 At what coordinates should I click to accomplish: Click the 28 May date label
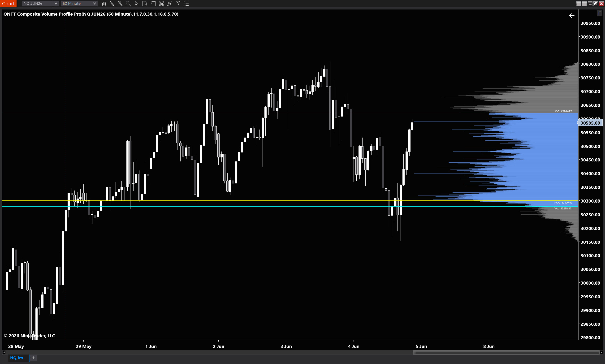pos(16,346)
